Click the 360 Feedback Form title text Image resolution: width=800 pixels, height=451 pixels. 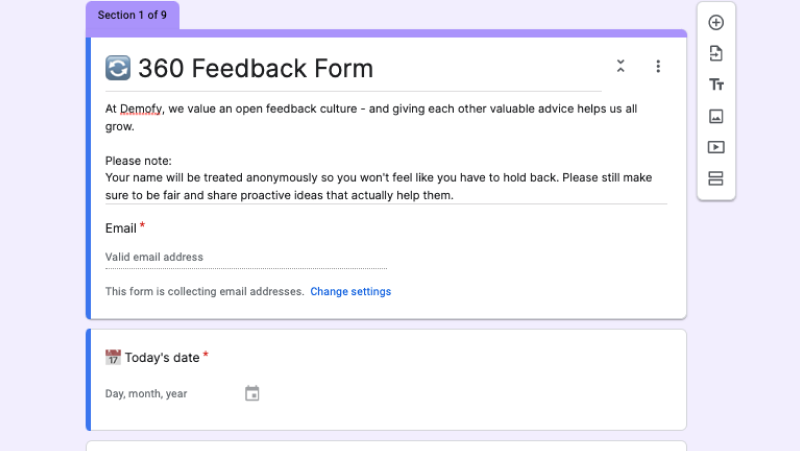(255, 68)
